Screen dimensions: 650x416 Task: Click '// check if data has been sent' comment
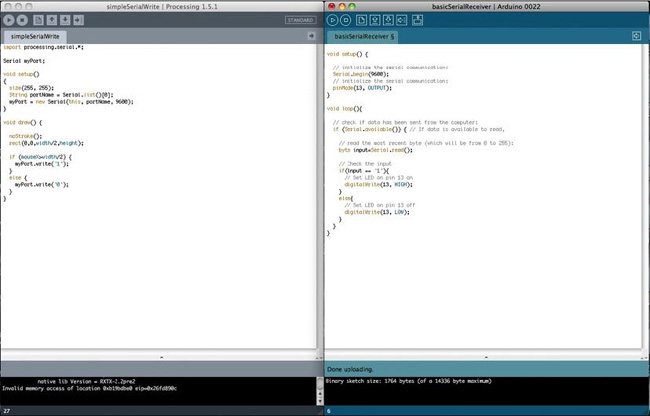tap(405, 123)
